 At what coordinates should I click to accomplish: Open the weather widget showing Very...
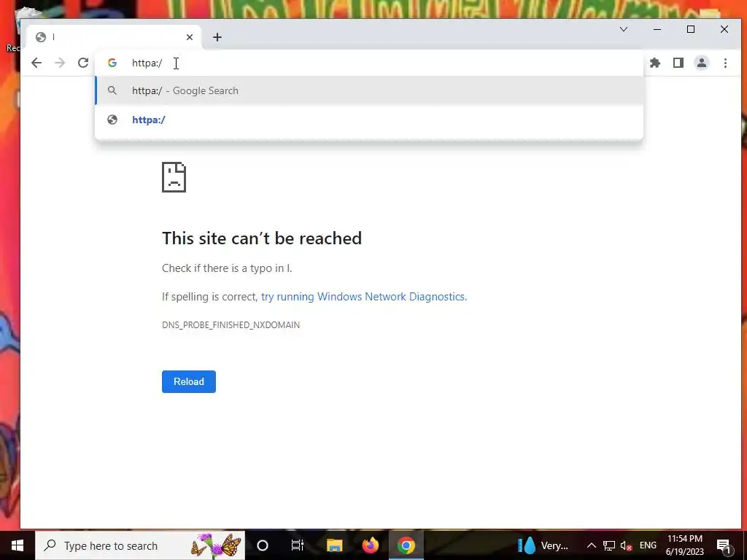543,545
